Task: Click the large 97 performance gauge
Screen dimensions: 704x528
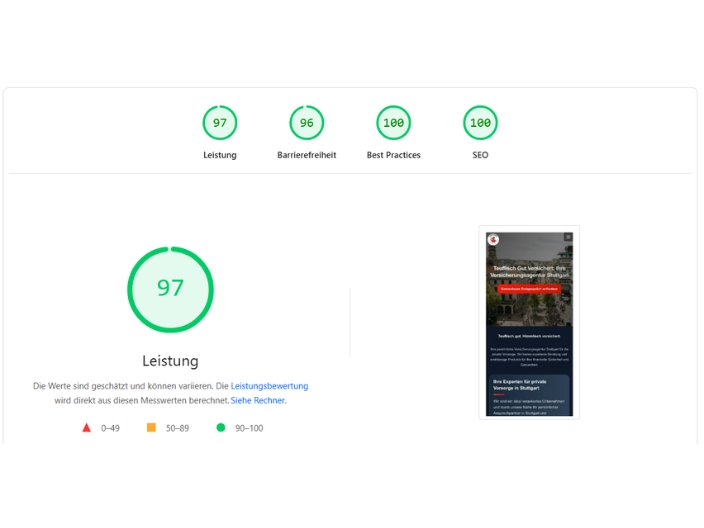Action: (x=170, y=290)
